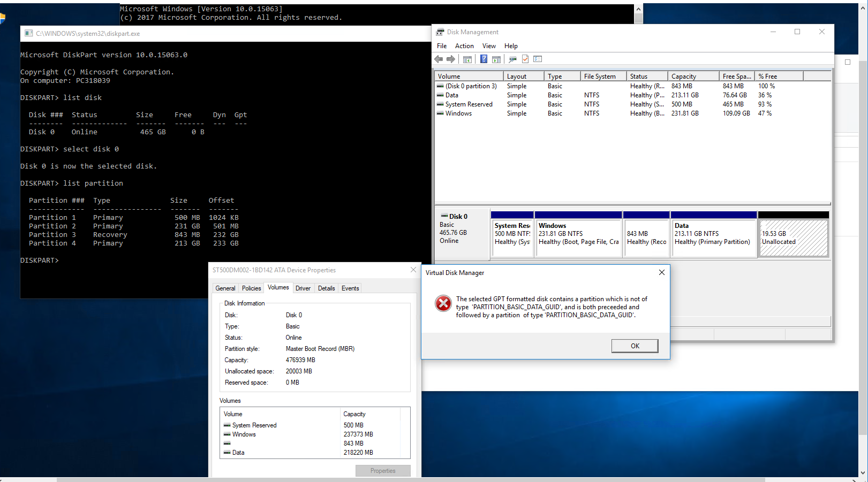Viewport: 868px width, 482px height.
Task: Select Windows 231.81 GB partition block
Action: click(x=578, y=234)
